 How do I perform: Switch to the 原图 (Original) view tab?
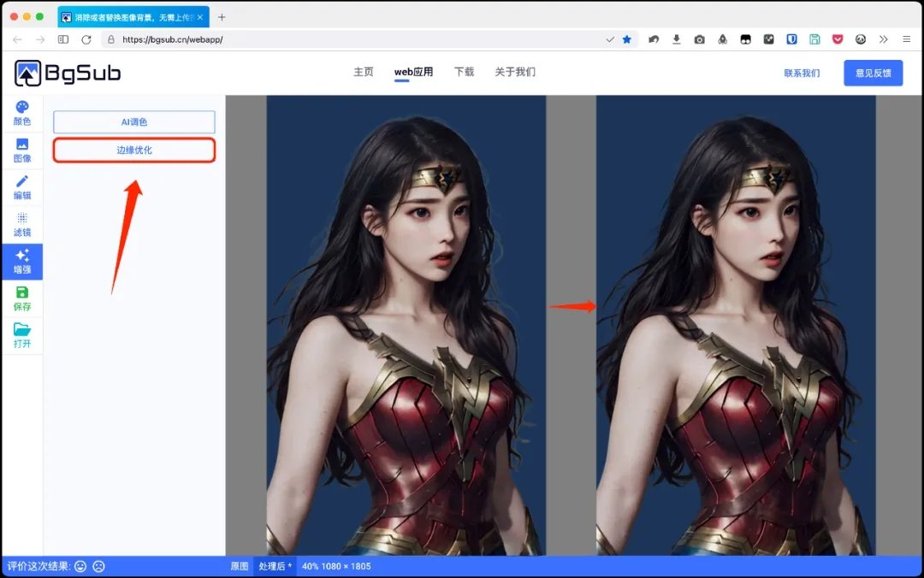(x=240, y=566)
